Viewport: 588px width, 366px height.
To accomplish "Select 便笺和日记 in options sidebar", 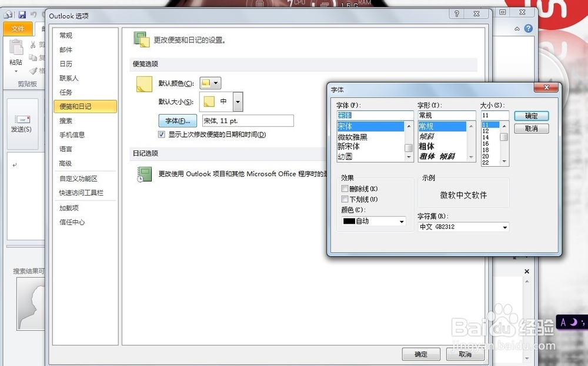I will [85, 106].
